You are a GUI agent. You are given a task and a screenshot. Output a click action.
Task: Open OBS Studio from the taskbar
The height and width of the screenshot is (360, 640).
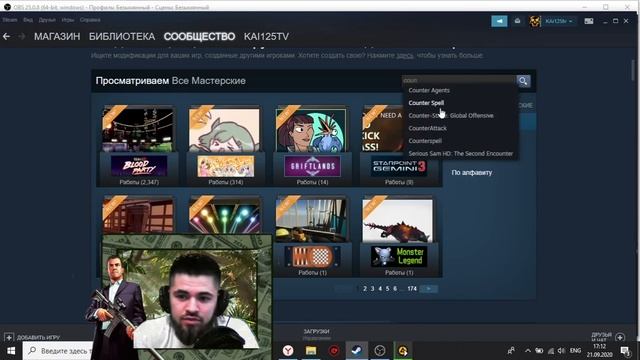pyautogui.click(x=380, y=351)
